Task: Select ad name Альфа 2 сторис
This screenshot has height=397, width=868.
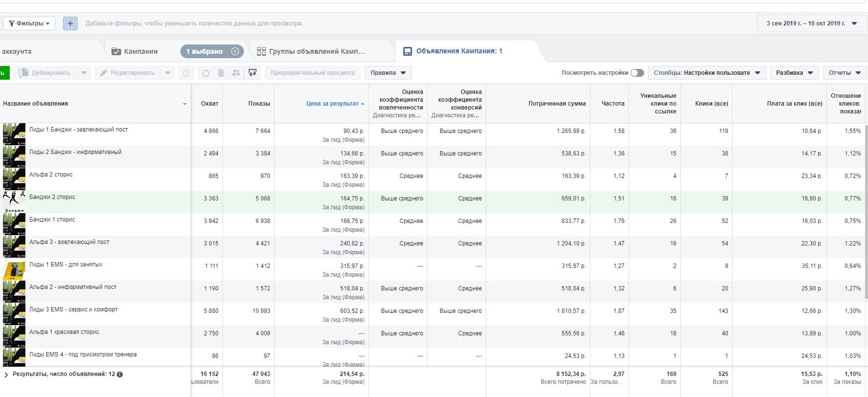Action: point(51,175)
